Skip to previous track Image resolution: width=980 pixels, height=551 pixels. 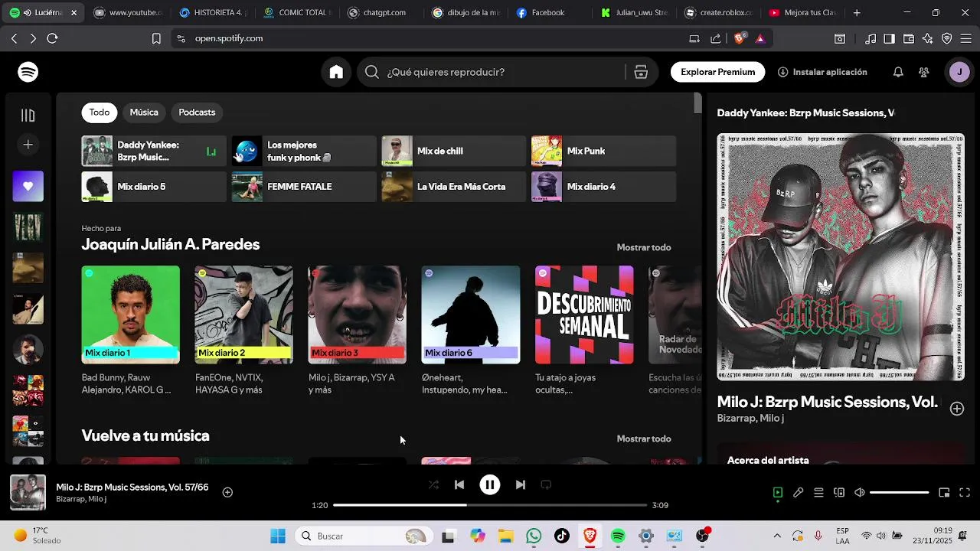click(x=459, y=484)
